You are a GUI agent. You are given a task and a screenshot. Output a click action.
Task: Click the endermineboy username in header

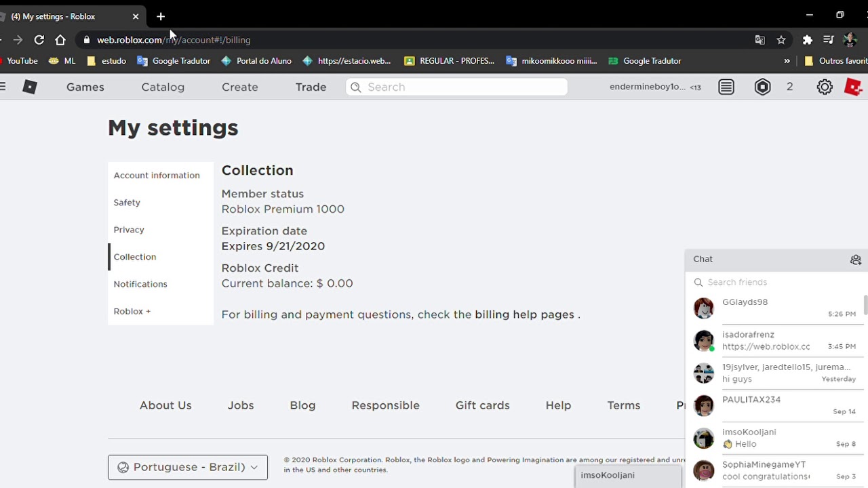click(648, 87)
